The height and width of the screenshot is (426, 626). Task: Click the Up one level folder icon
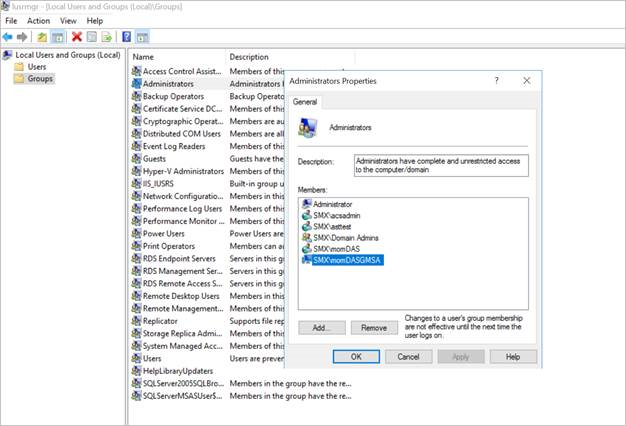(x=42, y=38)
